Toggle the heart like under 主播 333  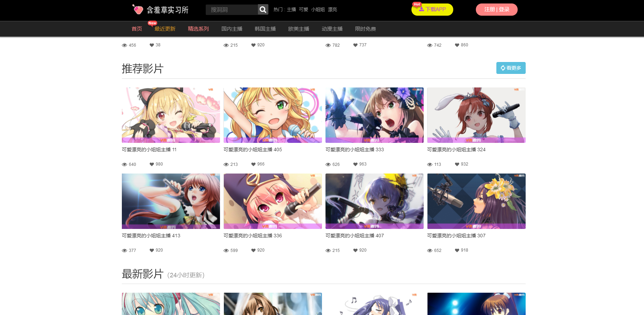point(355,164)
